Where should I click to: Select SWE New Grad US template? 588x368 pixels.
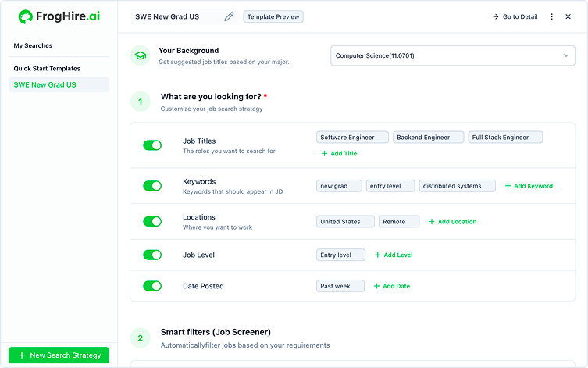tap(59, 85)
